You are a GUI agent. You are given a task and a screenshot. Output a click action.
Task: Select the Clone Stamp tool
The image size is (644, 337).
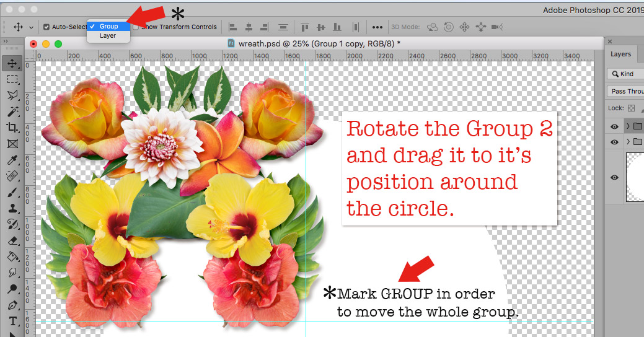click(x=12, y=208)
